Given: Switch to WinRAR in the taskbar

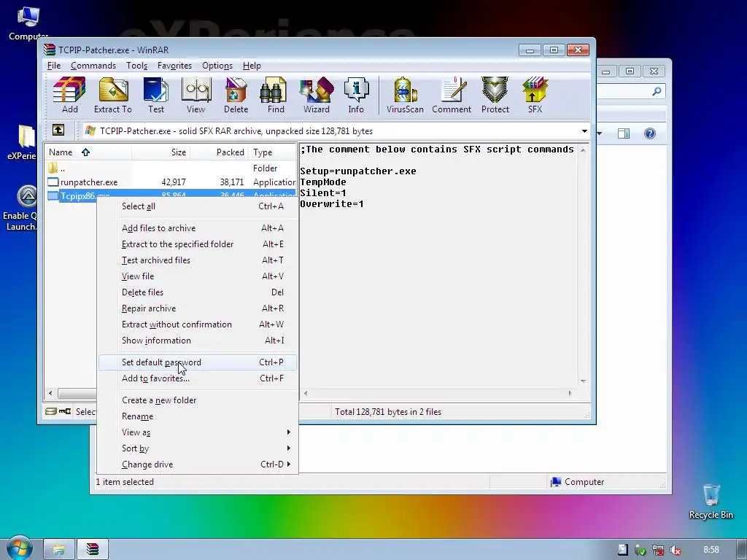Looking at the screenshot, I should [93, 550].
